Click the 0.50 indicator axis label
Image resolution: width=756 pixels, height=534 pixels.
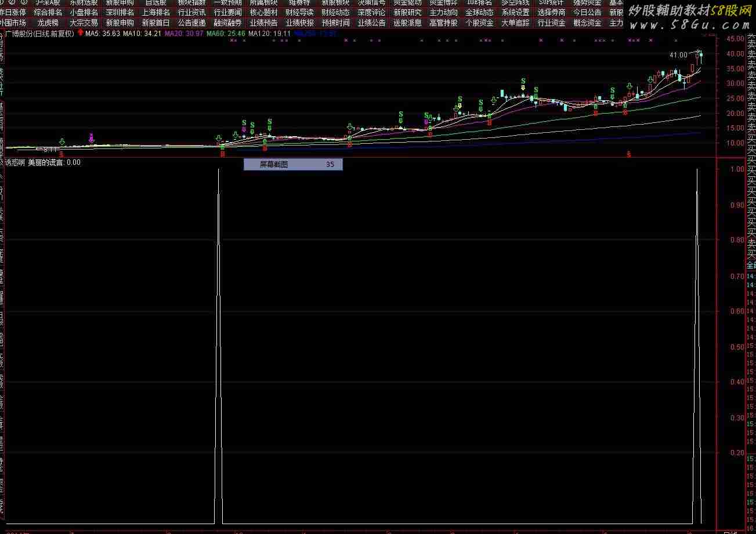click(x=737, y=347)
